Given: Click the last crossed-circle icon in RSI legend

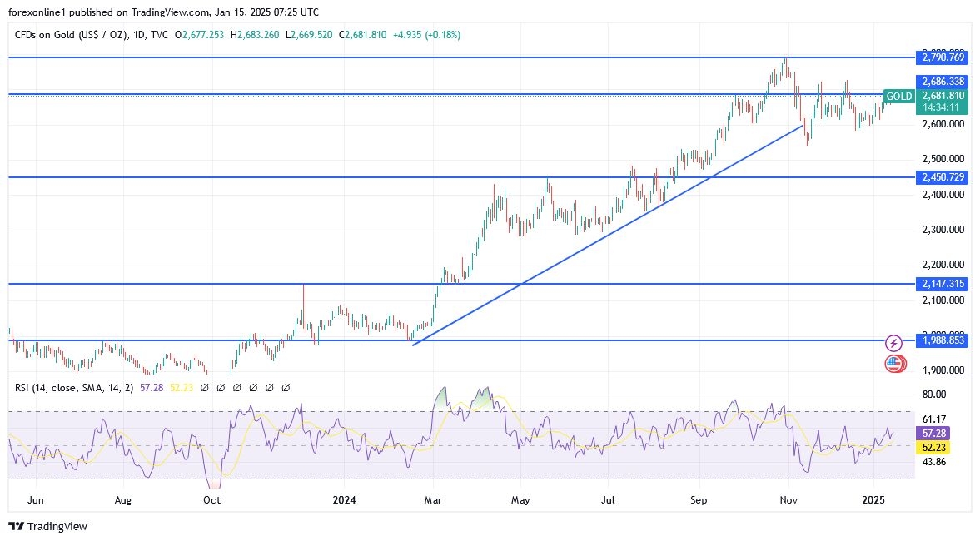Looking at the screenshot, I should coord(286,387).
